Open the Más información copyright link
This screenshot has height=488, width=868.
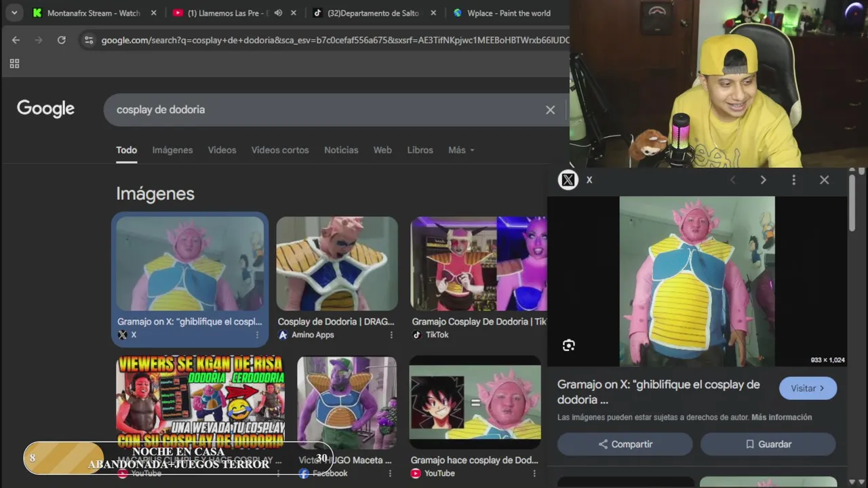[781, 418]
